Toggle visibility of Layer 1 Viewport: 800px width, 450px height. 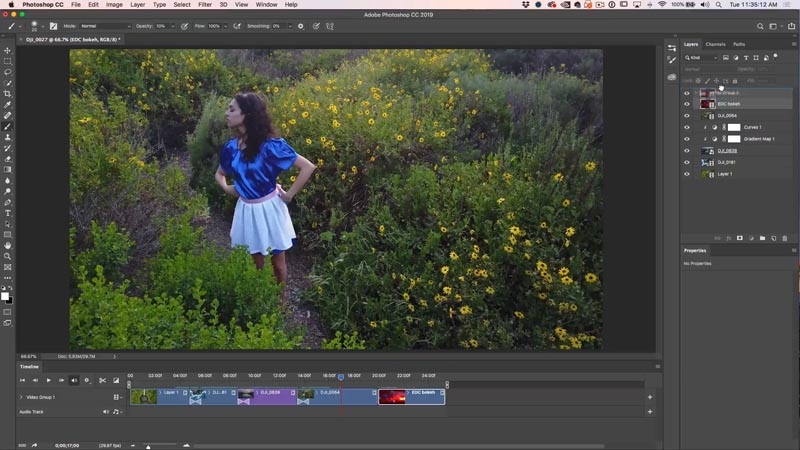tap(687, 174)
